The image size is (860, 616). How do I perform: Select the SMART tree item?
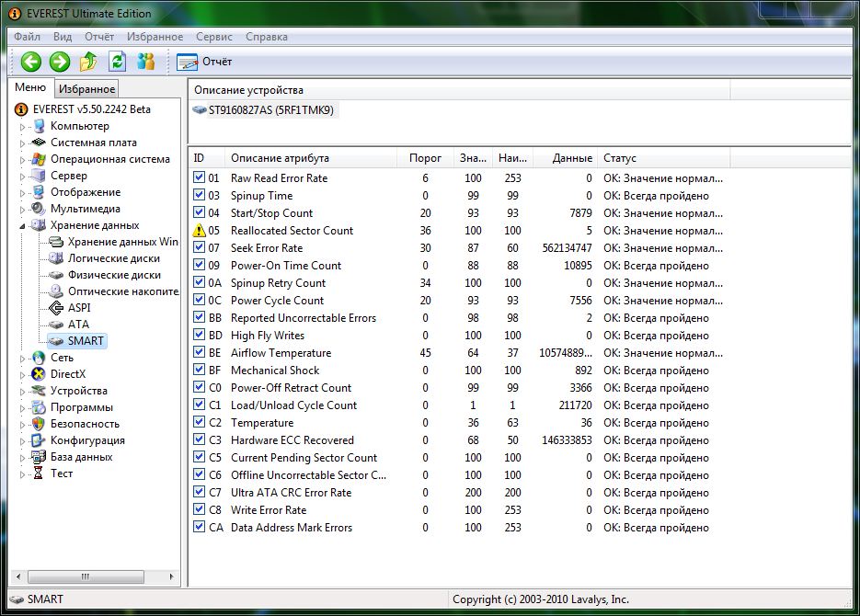(x=77, y=341)
